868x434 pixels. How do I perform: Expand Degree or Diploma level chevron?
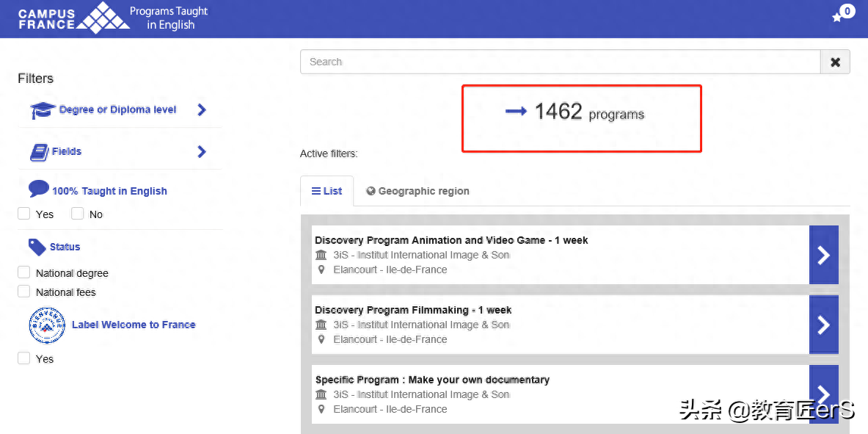pyautogui.click(x=202, y=110)
